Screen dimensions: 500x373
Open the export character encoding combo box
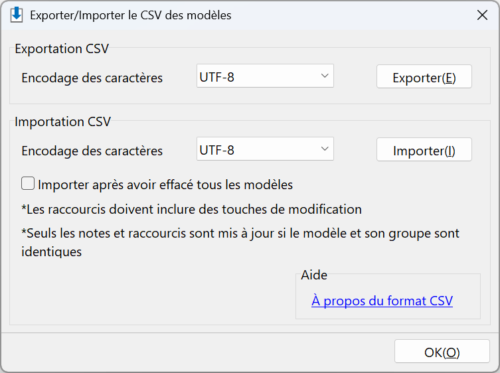pos(265,76)
